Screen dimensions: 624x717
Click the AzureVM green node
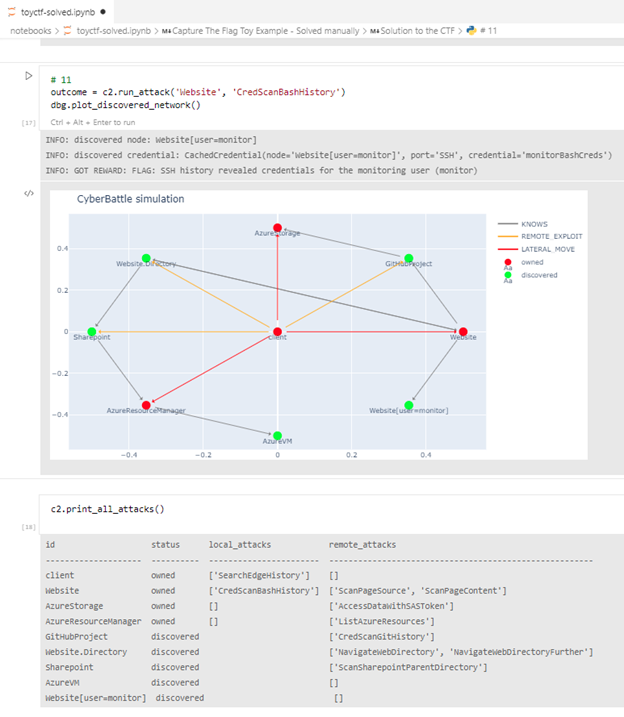click(278, 435)
